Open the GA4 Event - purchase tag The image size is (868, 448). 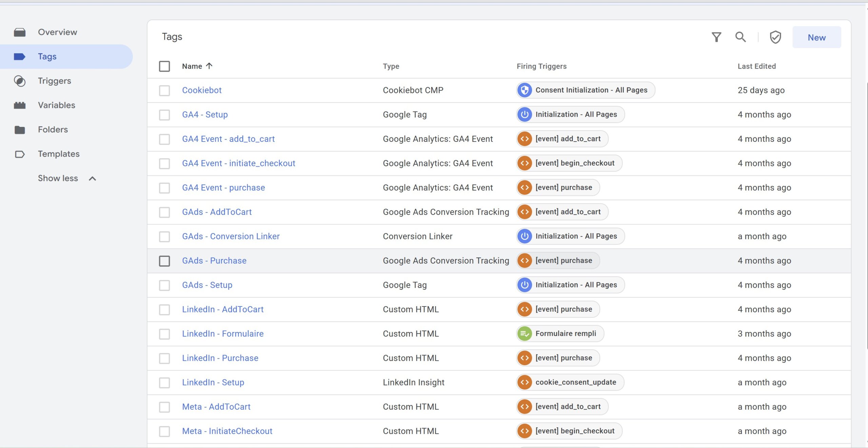[x=223, y=188]
